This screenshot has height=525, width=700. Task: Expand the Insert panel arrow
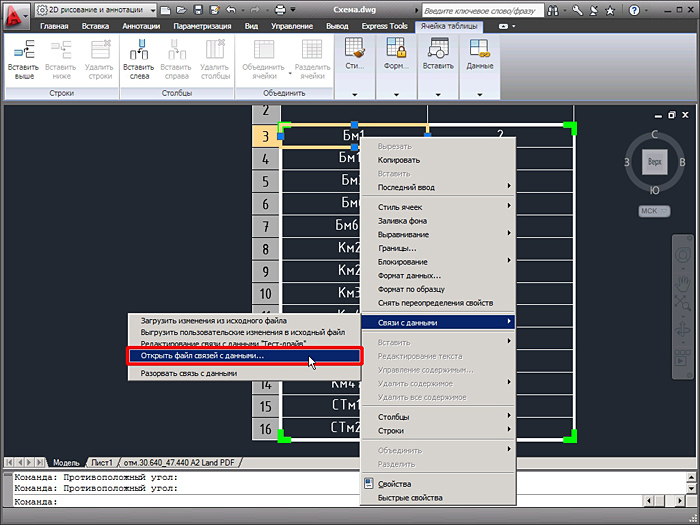click(x=438, y=94)
